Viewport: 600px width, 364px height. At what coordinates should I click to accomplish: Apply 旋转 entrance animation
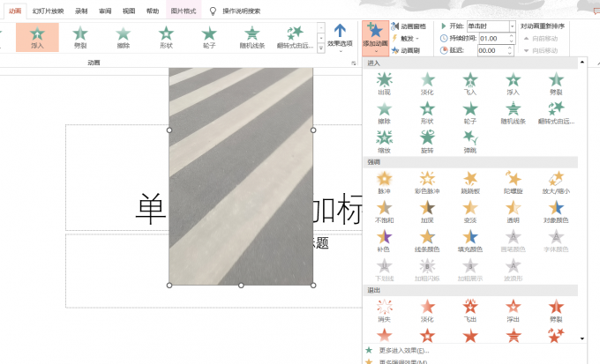coord(427,142)
